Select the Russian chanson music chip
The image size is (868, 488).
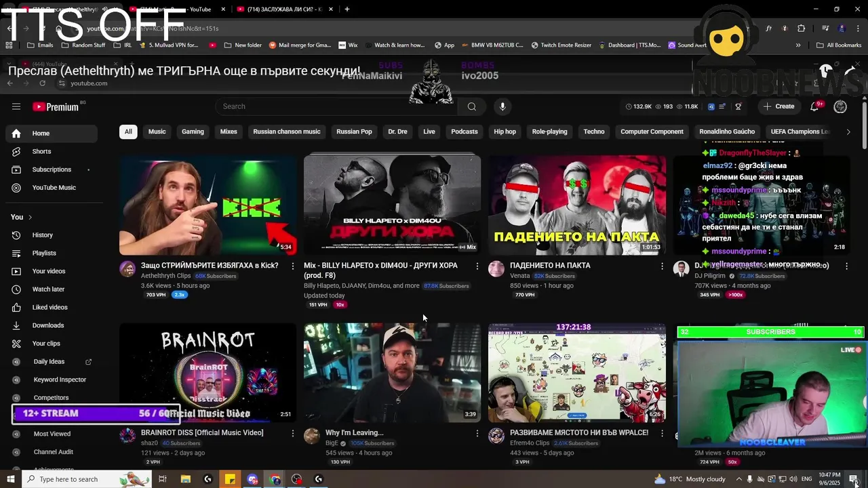coord(287,131)
